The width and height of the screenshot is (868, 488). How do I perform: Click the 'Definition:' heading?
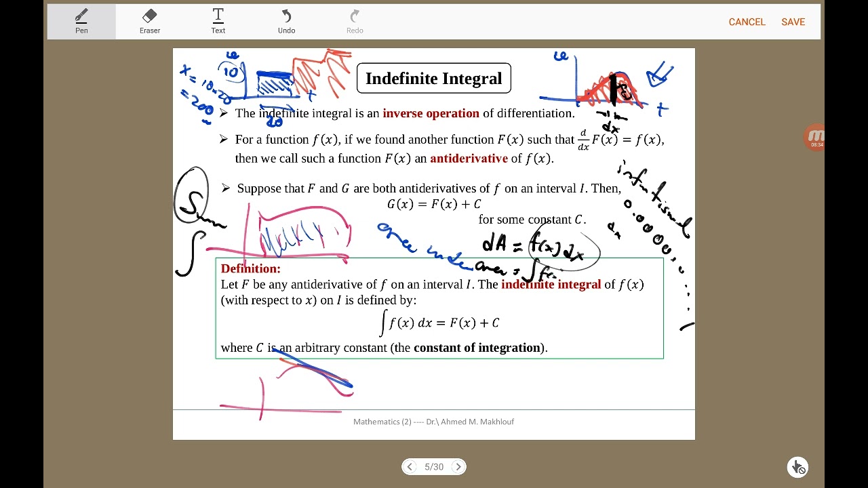250,268
